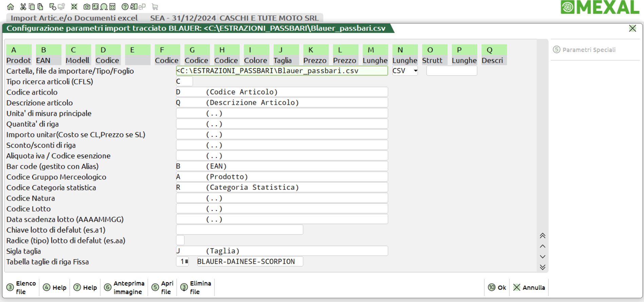The image size is (644, 302).
Task: Jump to first page with double-up chevron
Action: coord(542,236)
